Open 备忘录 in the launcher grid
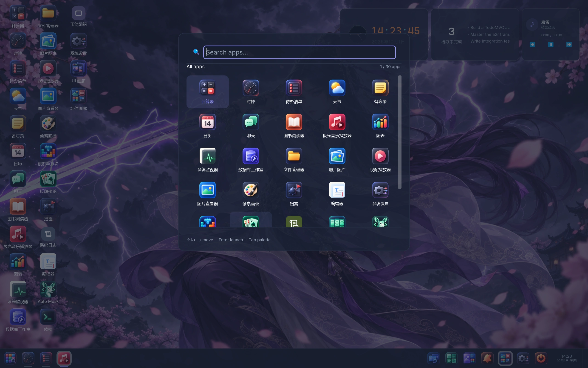The image size is (588, 368). pyautogui.click(x=380, y=92)
